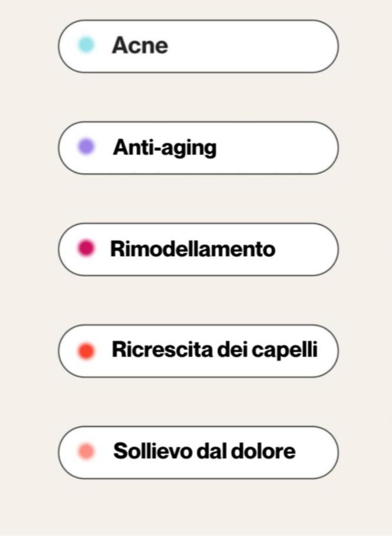Click the Ricrescita dei capelli text
The image size is (392, 536).
(x=215, y=350)
